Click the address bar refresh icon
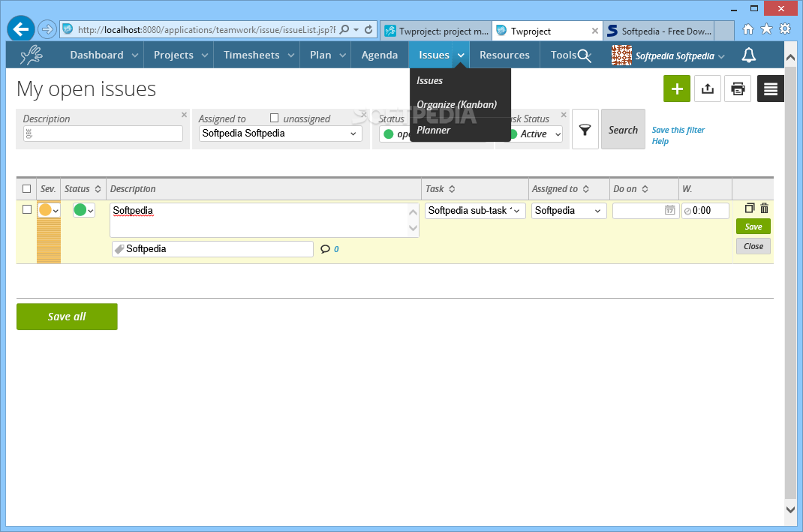 click(368, 30)
